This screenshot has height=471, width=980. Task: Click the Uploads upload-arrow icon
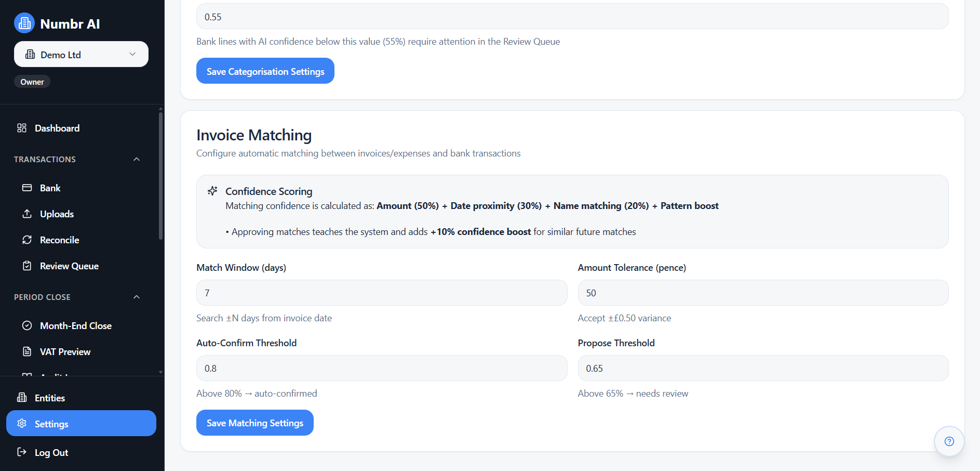28,214
